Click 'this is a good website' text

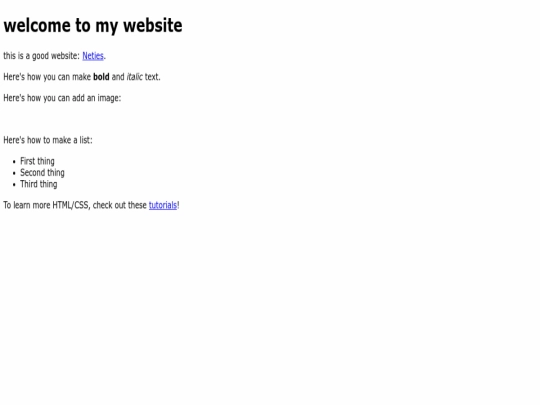pyautogui.click(x=41, y=56)
